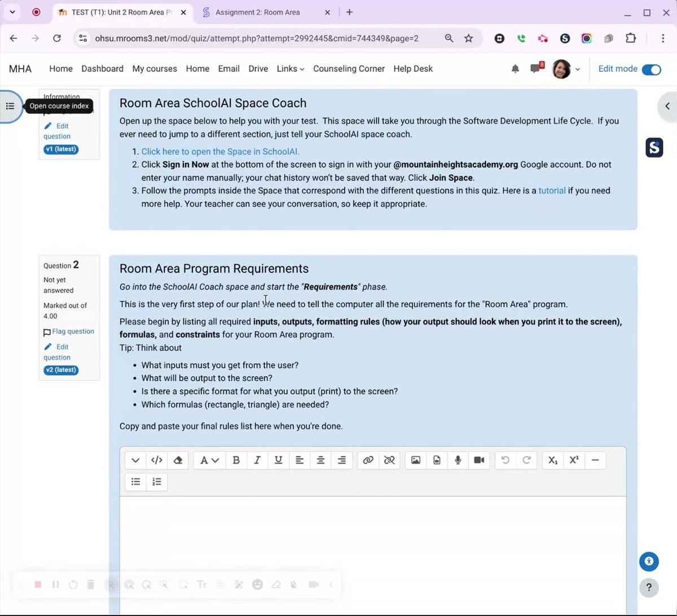Click the Underline formatting icon
The height and width of the screenshot is (616, 677).
278,460
